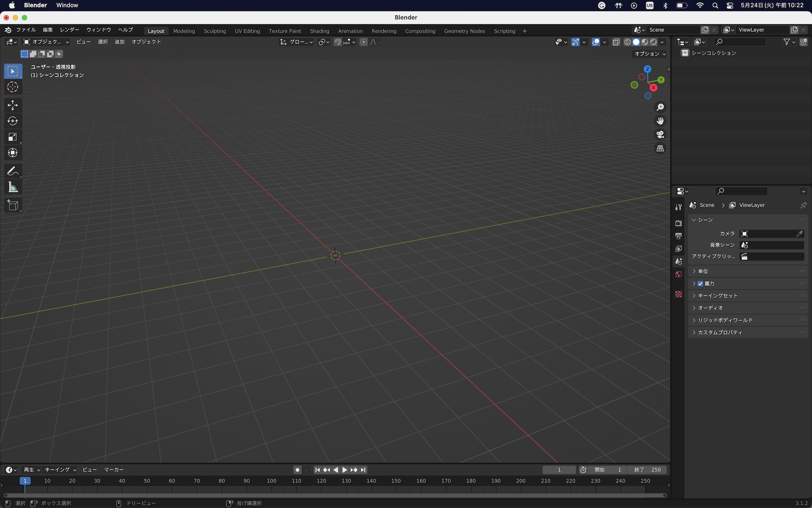
Task: Switch to the Sculpting workspace tab
Action: point(214,31)
